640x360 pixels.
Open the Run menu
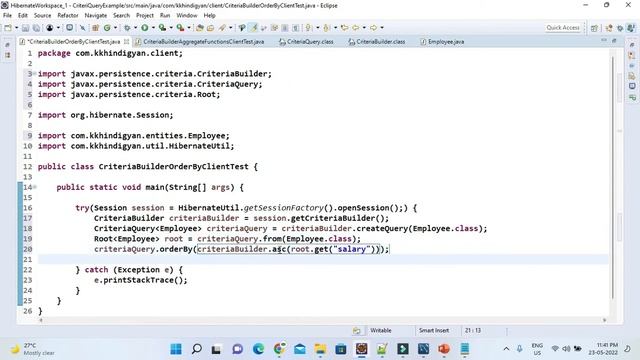tap(165, 16)
